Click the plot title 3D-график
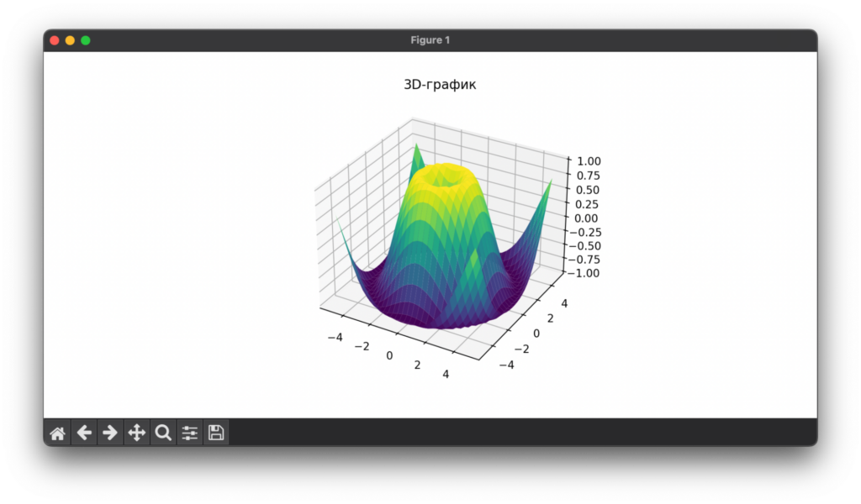861x504 pixels. click(x=438, y=84)
